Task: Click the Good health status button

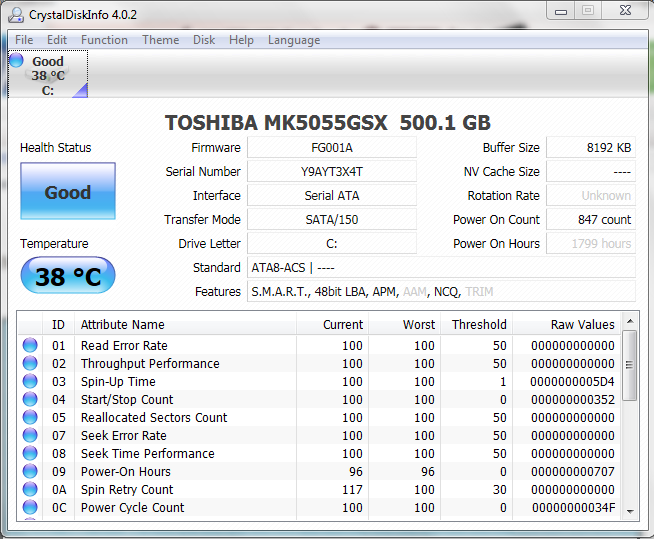Action: coord(68,191)
